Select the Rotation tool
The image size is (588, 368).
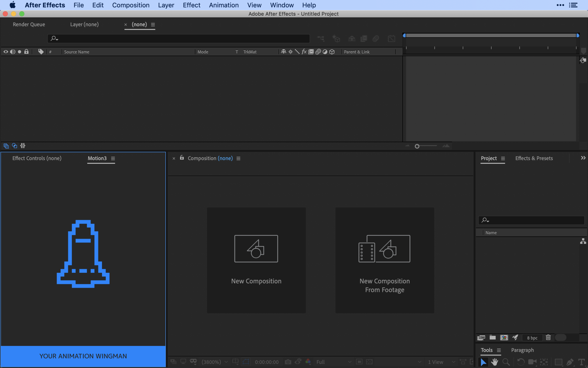click(x=521, y=362)
